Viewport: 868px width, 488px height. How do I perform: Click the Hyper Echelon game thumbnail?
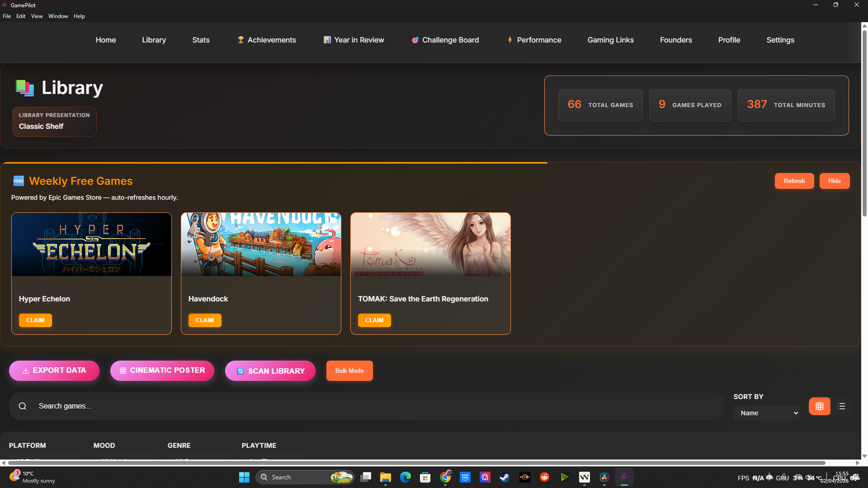(x=91, y=244)
